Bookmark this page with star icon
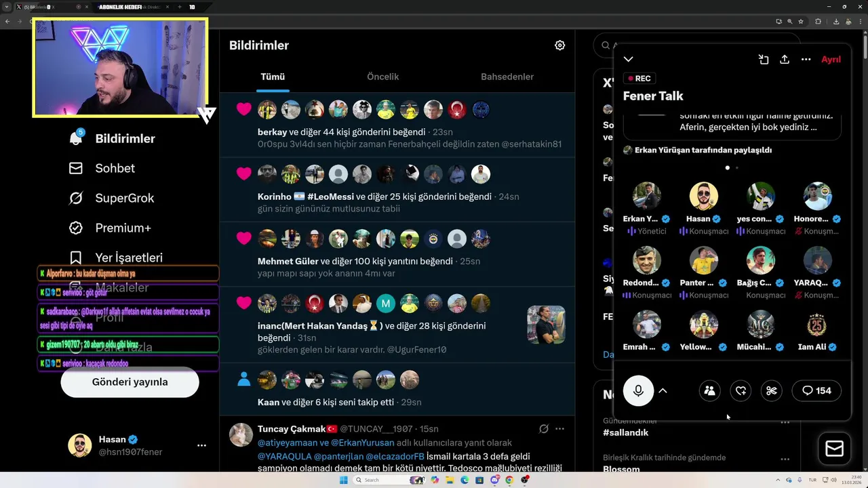Screen dimensions: 868x488 [801, 21]
